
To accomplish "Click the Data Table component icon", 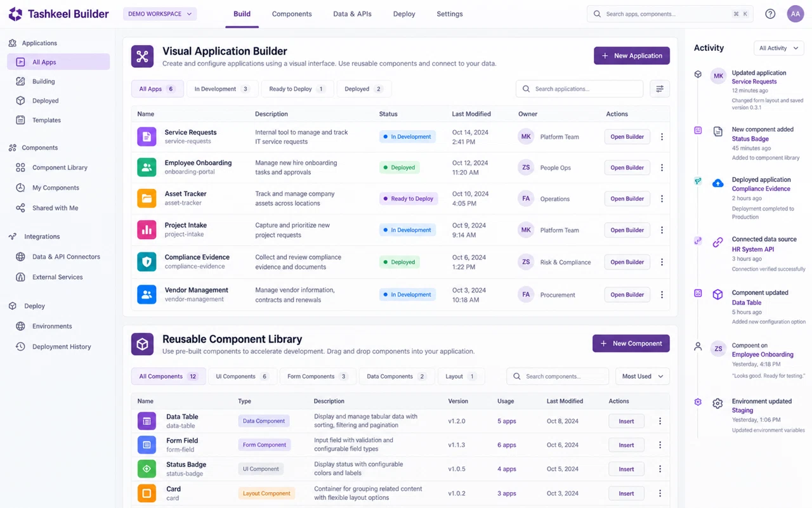I will click(x=147, y=421).
